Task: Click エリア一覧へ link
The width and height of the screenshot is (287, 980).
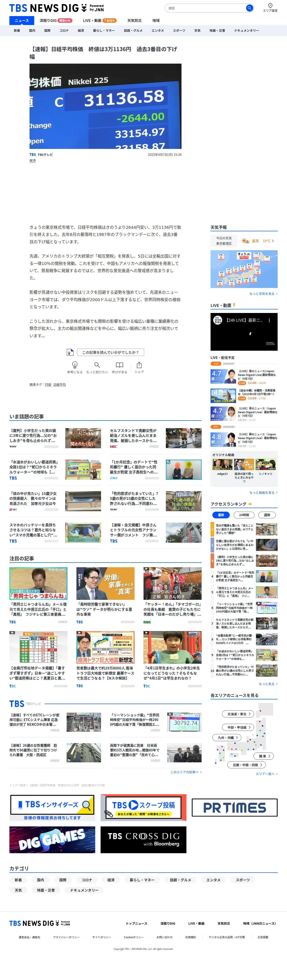Action: (x=266, y=774)
